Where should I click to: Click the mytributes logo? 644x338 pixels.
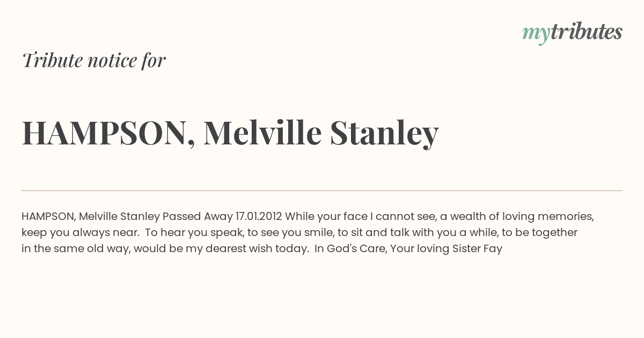click(x=572, y=33)
